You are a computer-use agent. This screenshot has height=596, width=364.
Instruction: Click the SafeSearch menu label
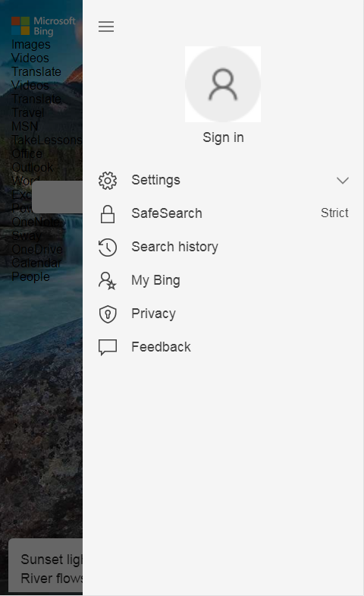point(167,213)
